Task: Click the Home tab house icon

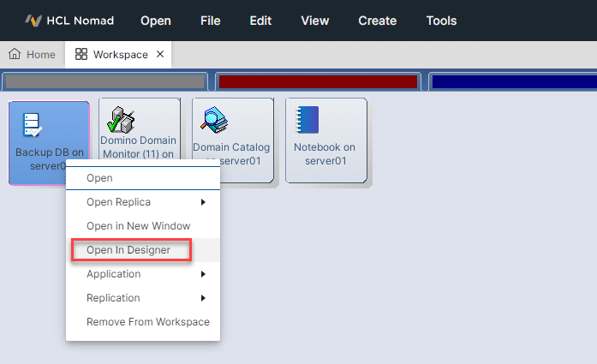Action: 15,54
